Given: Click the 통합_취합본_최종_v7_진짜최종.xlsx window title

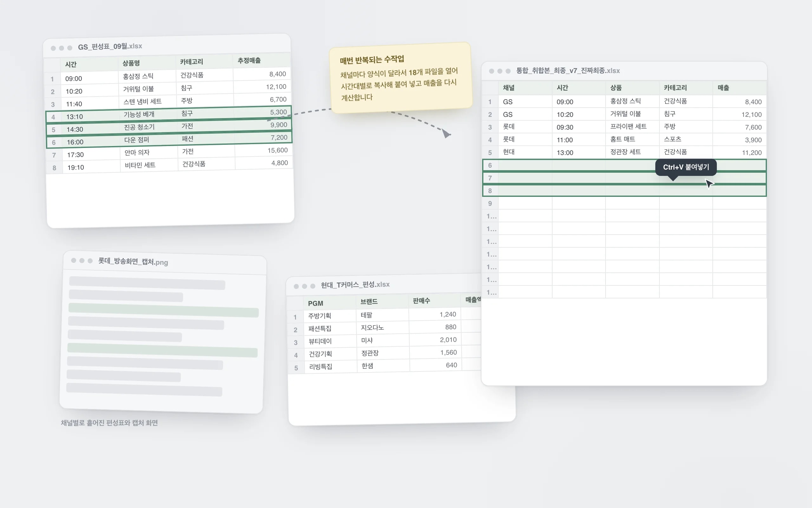Looking at the screenshot, I should pyautogui.click(x=568, y=70).
